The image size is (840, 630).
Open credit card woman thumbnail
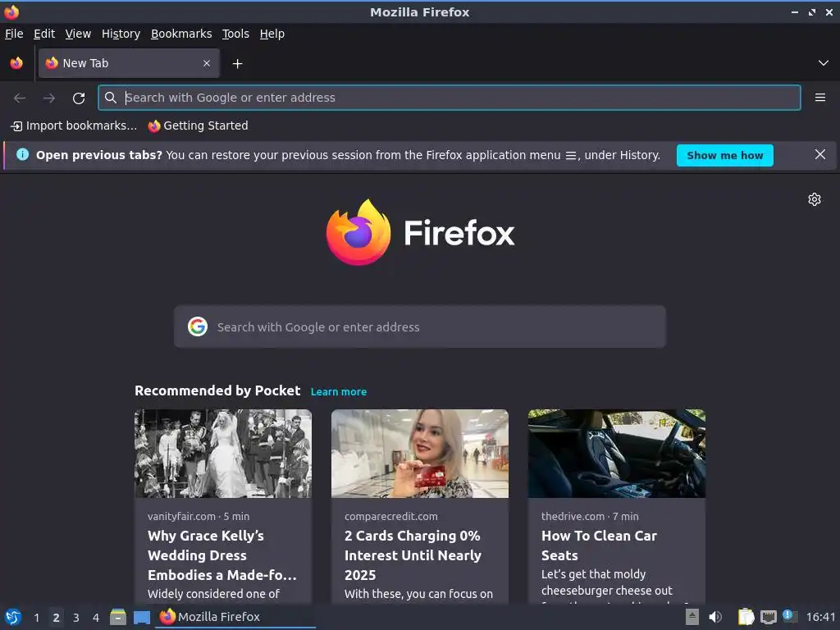(419, 454)
